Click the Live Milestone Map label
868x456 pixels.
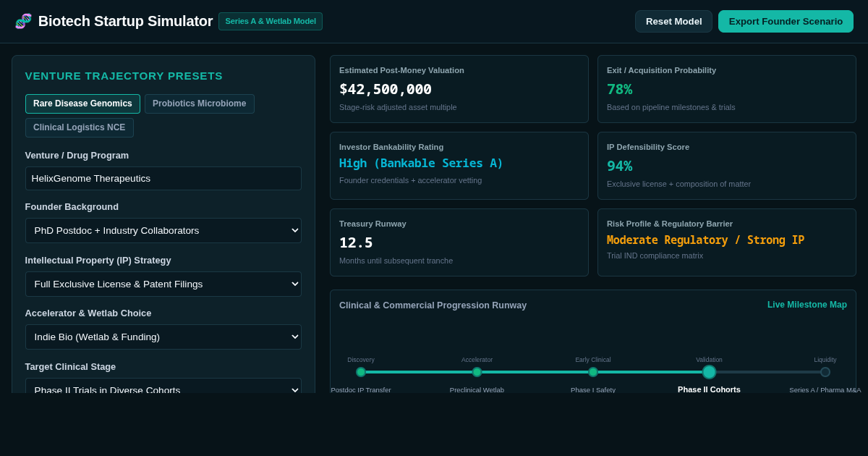pos(807,305)
